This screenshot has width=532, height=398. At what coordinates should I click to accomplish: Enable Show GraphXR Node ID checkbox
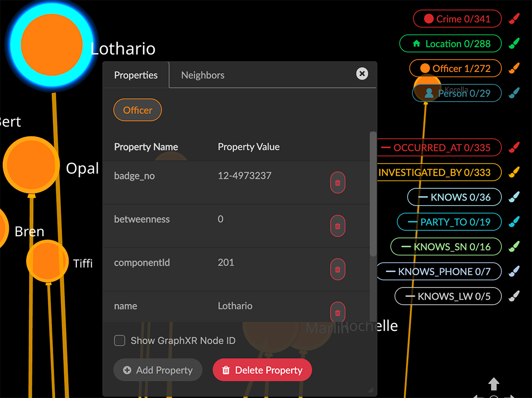click(x=120, y=341)
